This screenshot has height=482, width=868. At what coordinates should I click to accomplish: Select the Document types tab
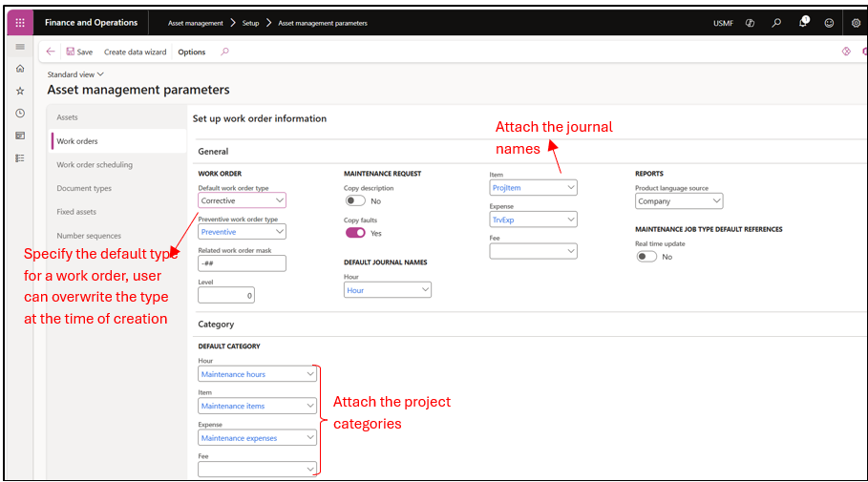point(118,188)
